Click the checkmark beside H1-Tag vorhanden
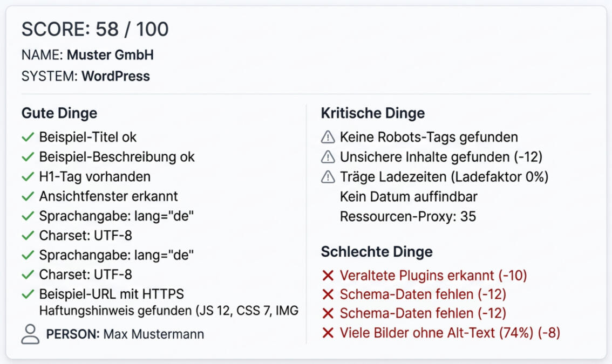Screen dimensions: 612x364 click(28, 177)
